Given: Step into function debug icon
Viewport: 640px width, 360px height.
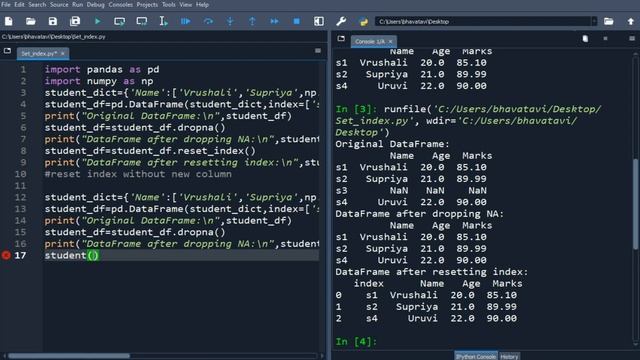Looking at the screenshot, I should [230, 21].
